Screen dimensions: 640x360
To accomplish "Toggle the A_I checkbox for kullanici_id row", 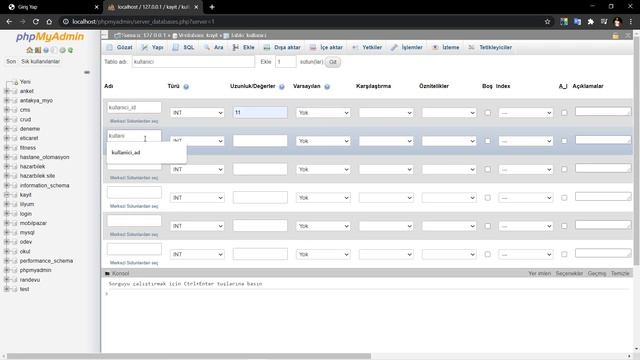I will click(x=564, y=113).
